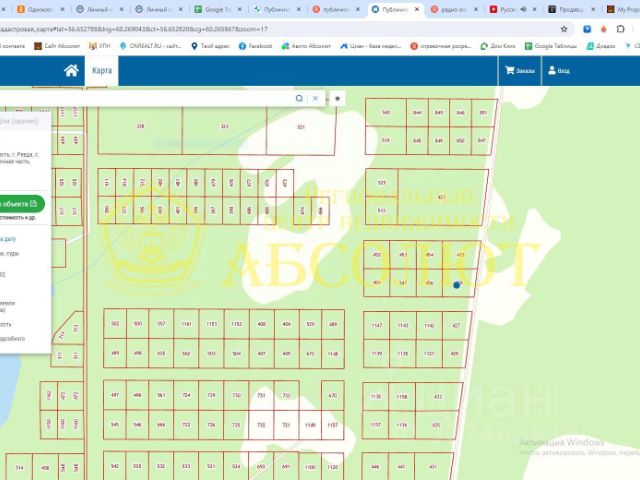This screenshot has height=480, width=640.
Task: Select parcel 1153 on the map
Action: click(x=211, y=324)
